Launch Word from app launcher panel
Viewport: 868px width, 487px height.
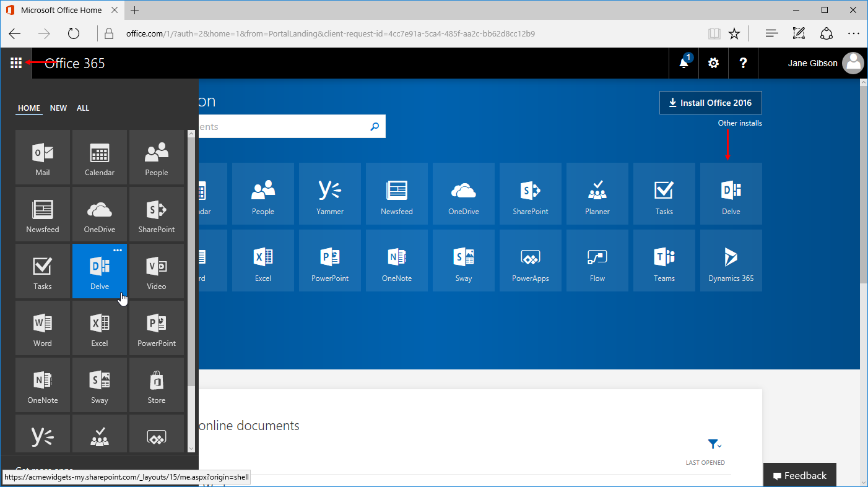pos(43,328)
